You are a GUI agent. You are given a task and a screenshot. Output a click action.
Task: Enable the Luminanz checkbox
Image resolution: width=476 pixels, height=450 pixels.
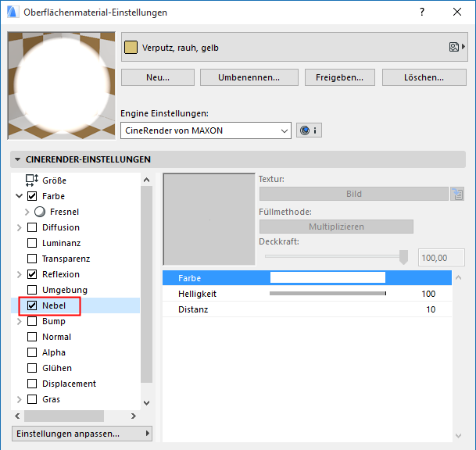click(x=32, y=243)
